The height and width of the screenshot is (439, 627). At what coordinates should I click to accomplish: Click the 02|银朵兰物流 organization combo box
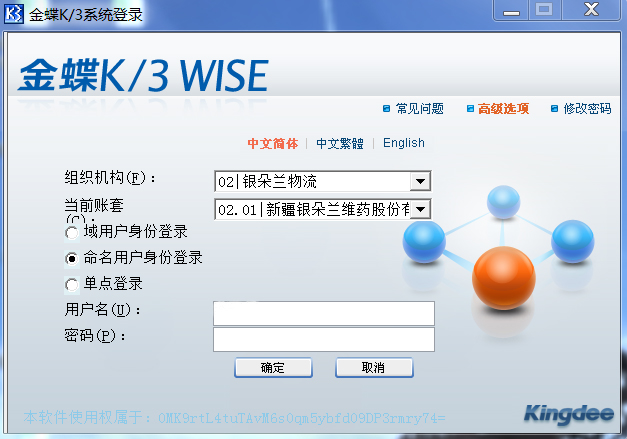[322, 182]
